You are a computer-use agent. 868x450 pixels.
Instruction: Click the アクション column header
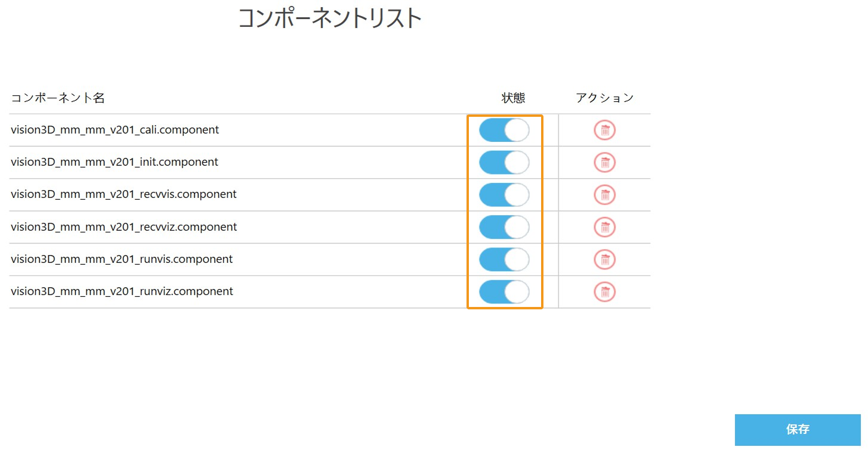(x=604, y=98)
